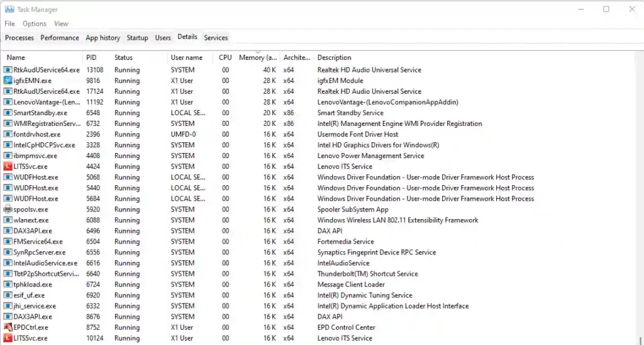Sort by the User name column header
The height and width of the screenshot is (345, 644).
pos(186,57)
